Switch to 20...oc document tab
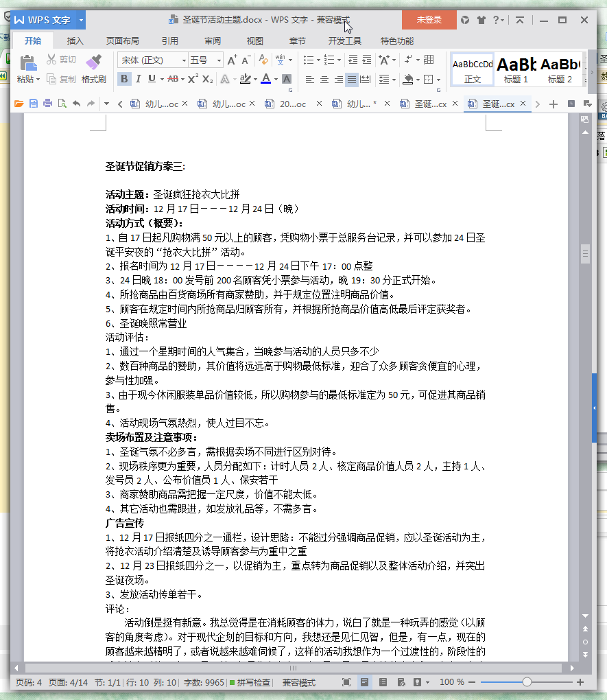The image size is (607, 700). pyautogui.click(x=293, y=104)
